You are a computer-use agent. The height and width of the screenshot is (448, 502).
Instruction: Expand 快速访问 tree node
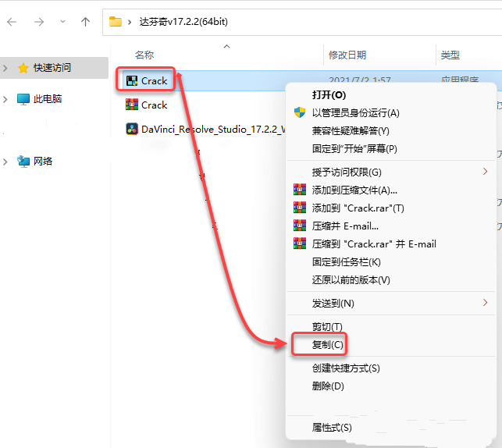coord(5,68)
